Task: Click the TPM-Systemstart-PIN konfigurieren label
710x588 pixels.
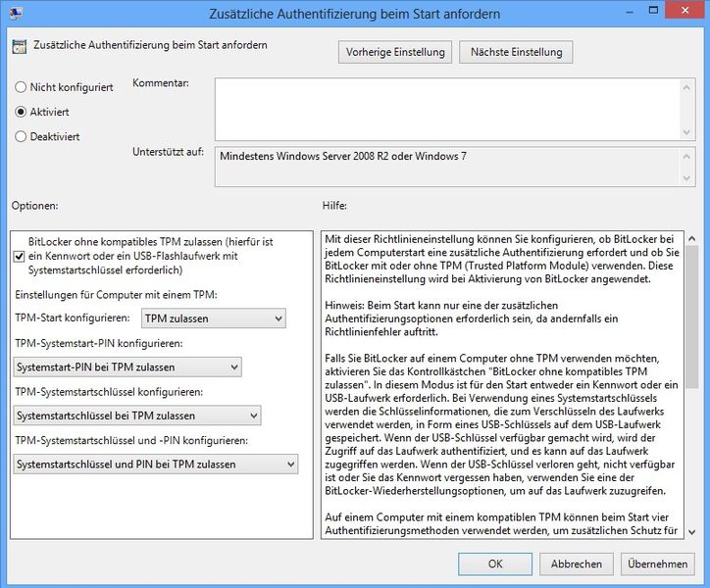Action: coord(99,344)
